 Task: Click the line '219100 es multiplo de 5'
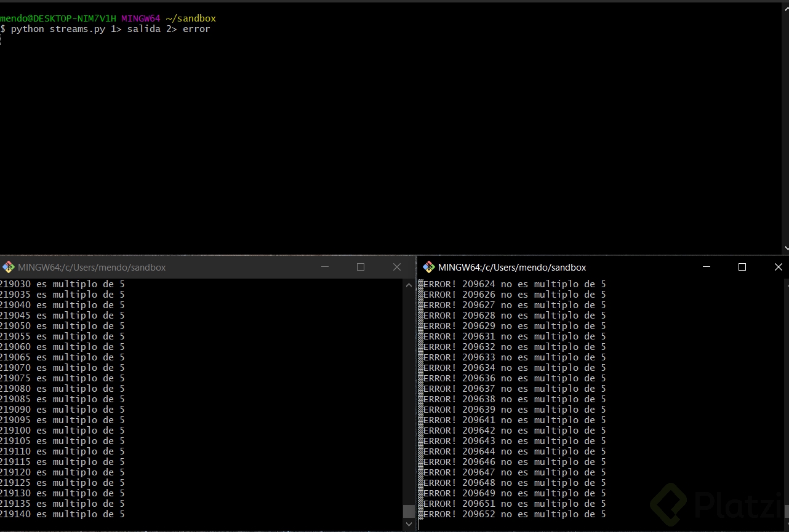click(62, 431)
